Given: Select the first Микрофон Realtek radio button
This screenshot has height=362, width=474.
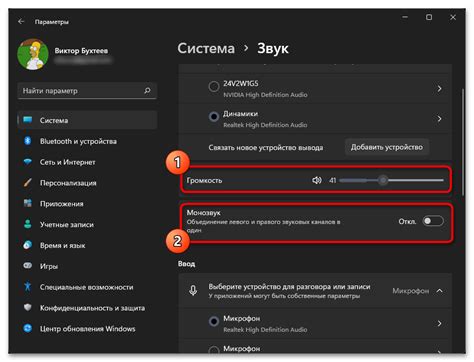Looking at the screenshot, I should 214,321.
